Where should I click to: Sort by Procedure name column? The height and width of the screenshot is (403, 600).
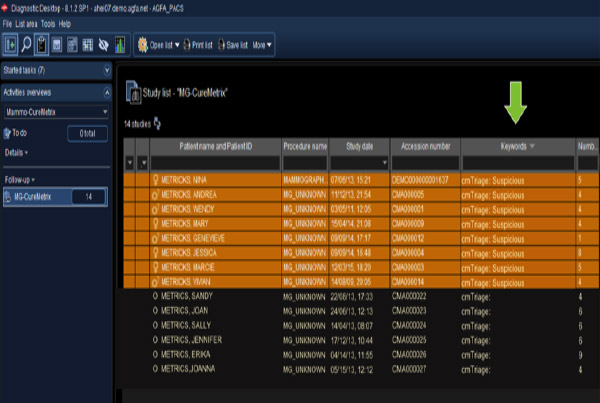tap(305, 146)
